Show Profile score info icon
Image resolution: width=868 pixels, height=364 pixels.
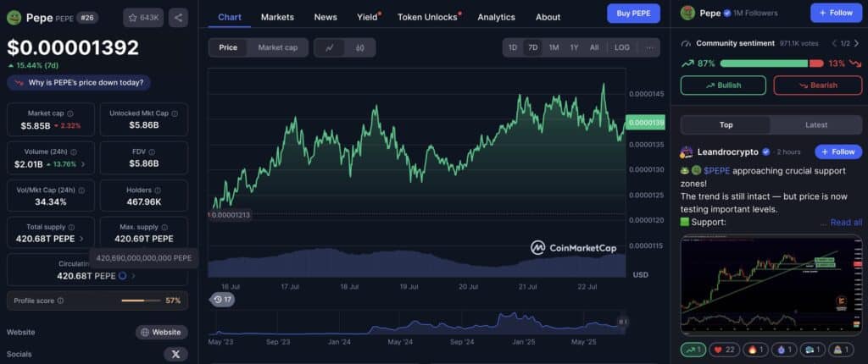(x=60, y=301)
